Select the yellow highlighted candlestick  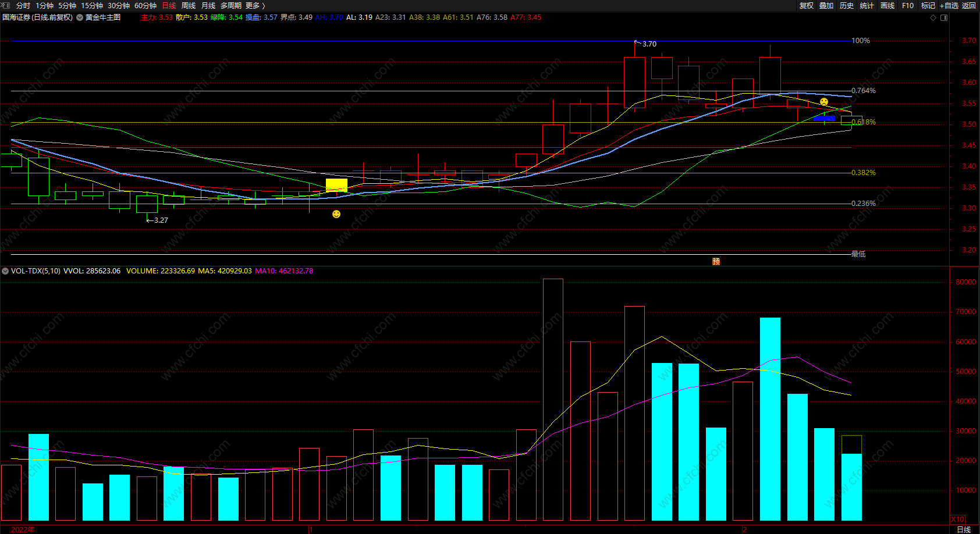tap(336, 186)
